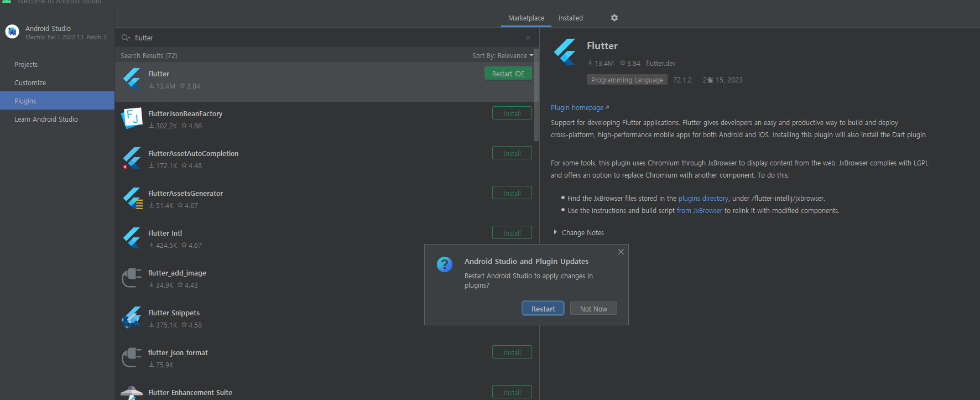
Task: Click the FlutterJsonBeanFactory plugin icon
Action: [132, 118]
